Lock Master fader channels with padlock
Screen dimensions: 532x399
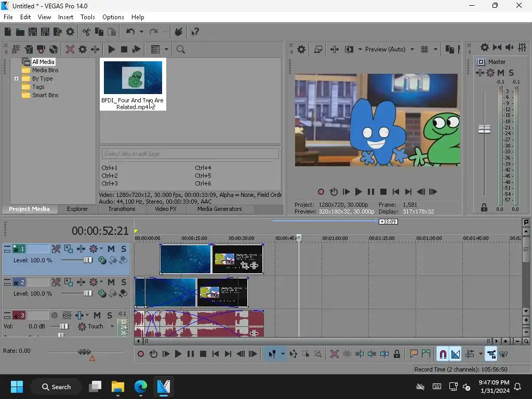(484, 208)
